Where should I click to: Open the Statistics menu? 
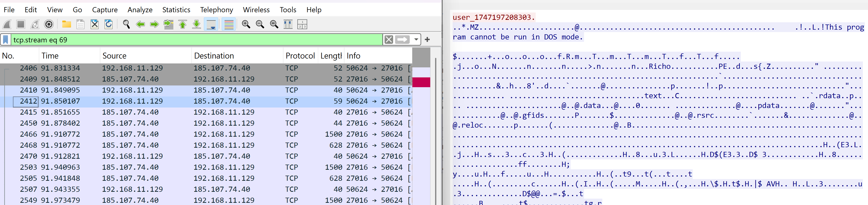176,10
